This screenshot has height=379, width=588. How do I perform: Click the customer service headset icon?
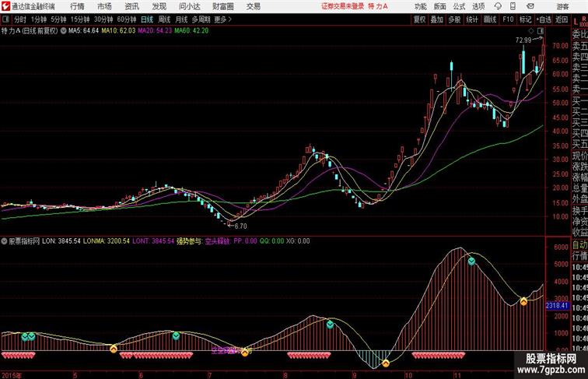click(x=498, y=6)
